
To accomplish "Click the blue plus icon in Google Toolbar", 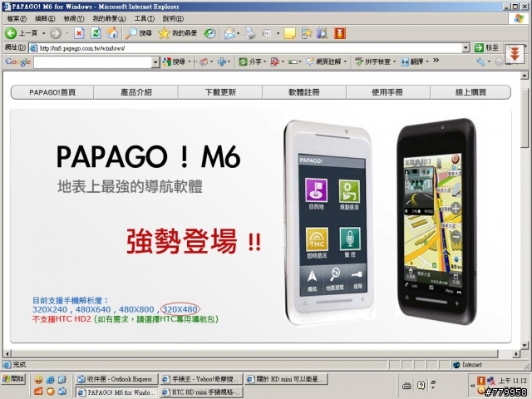I will pos(222,62).
